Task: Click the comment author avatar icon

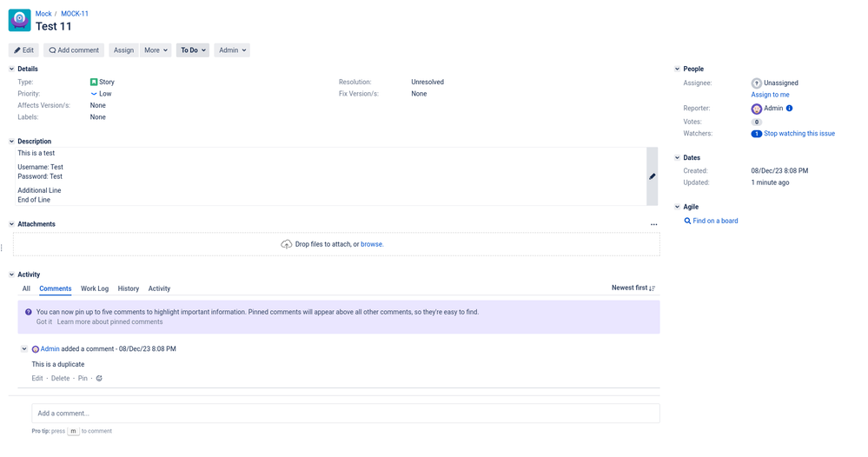Action: [36, 349]
